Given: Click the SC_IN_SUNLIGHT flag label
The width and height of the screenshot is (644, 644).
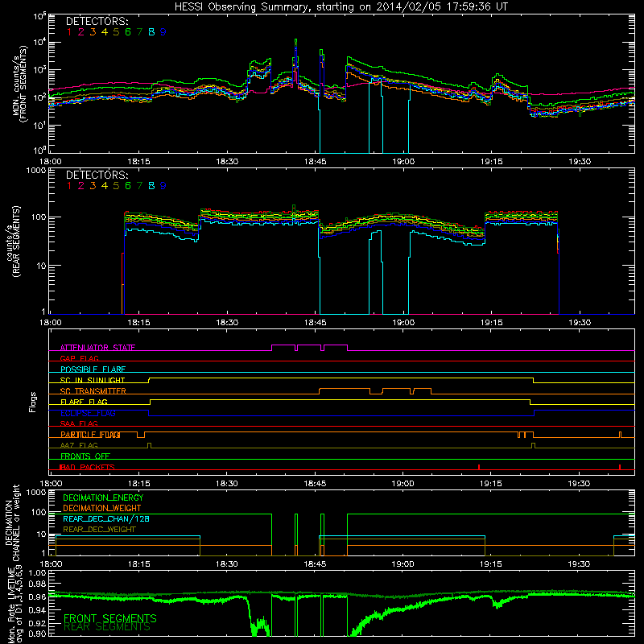Looking at the screenshot, I should click(93, 380).
